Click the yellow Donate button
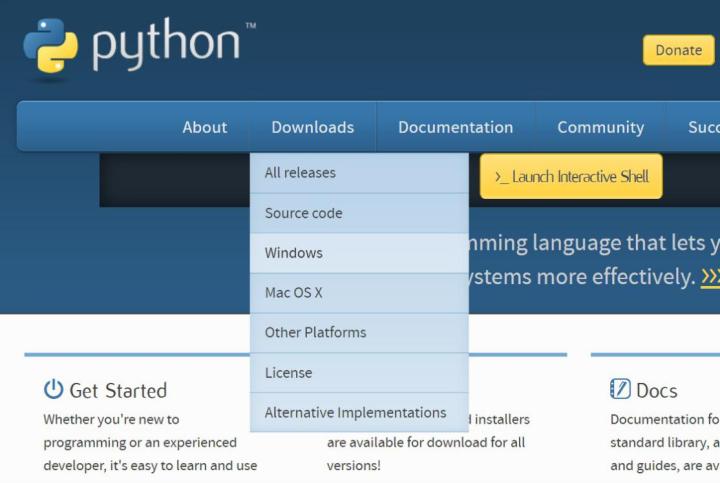The image size is (720, 483). click(x=679, y=50)
